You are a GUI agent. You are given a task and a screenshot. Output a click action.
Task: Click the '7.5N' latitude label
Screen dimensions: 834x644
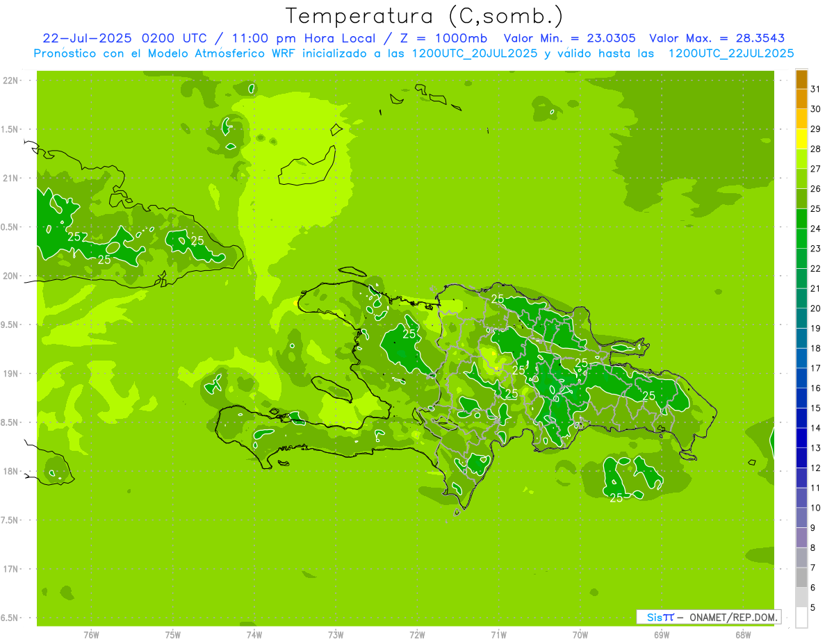(10, 520)
